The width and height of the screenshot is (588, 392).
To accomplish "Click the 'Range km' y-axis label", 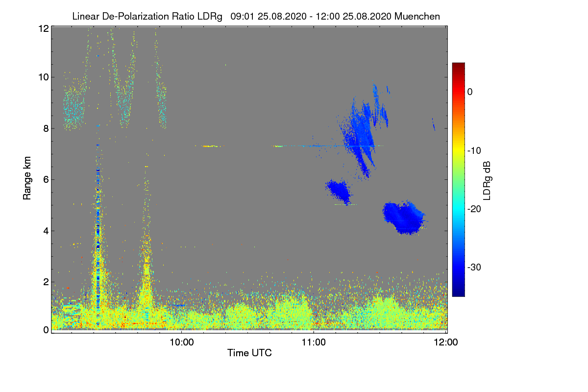I will (27, 178).
